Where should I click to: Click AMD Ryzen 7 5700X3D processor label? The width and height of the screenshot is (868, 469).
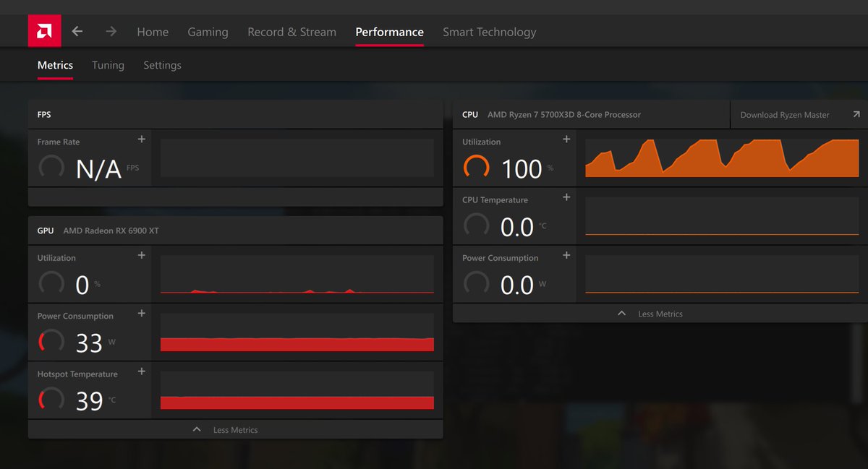tap(564, 114)
